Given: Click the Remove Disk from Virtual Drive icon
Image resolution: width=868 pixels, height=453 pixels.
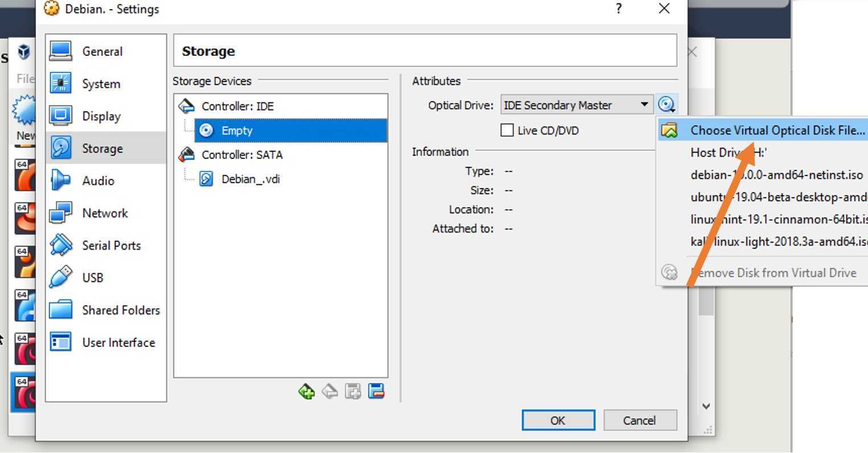Looking at the screenshot, I should pyautogui.click(x=670, y=272).
